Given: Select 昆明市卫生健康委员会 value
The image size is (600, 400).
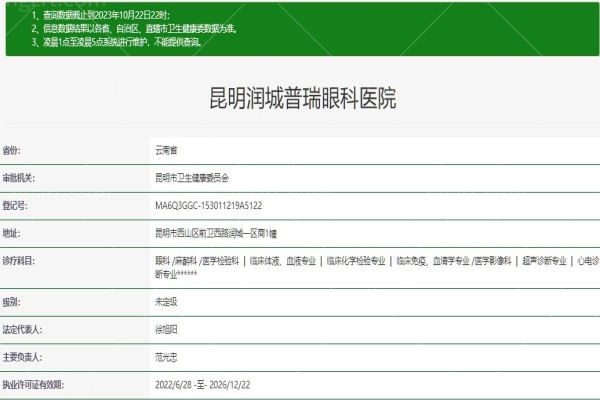Looking at the screenshot, I should point(192,178).
